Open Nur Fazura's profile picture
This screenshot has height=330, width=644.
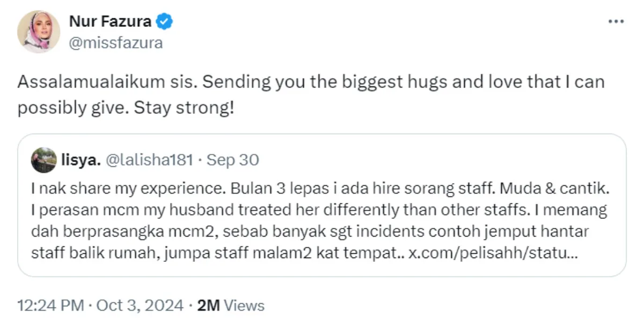click(x=39, y=32)
